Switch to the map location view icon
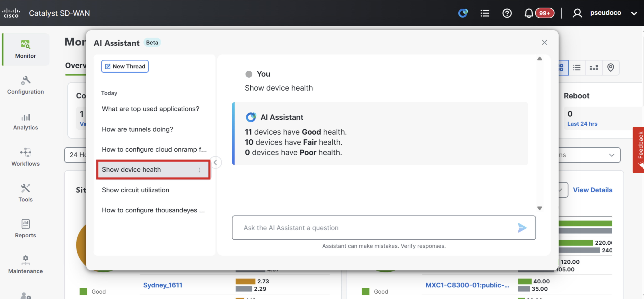644x299 pixels. [x=611, y=68]
